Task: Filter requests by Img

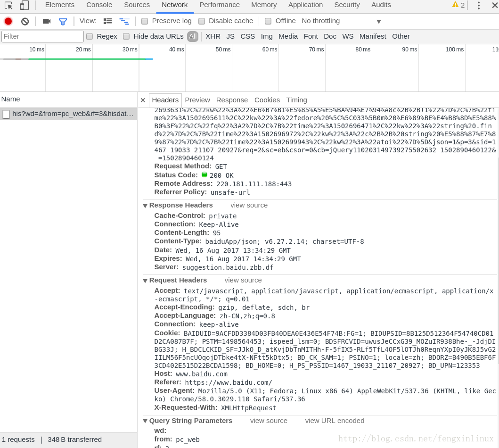Action: (x=267, y=36)
